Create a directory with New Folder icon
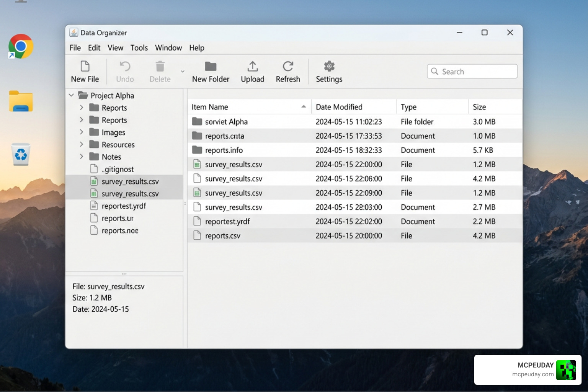Viewport: 588px width, 392px height. 211,66
